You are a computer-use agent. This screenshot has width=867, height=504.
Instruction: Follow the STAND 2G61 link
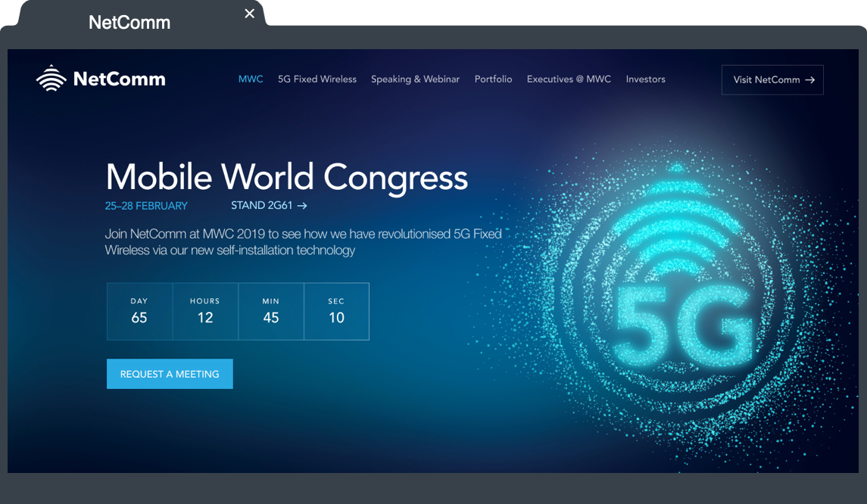[269, 205]
